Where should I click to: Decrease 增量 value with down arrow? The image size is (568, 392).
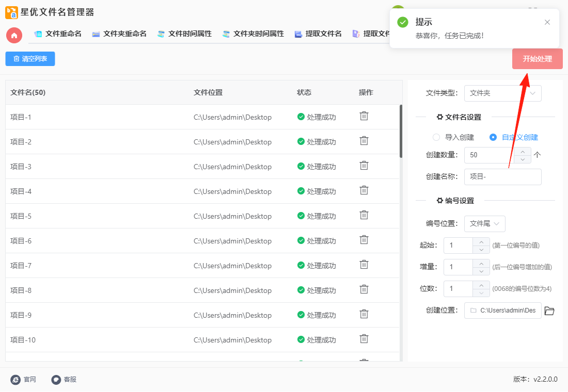(x=481, y=271)
